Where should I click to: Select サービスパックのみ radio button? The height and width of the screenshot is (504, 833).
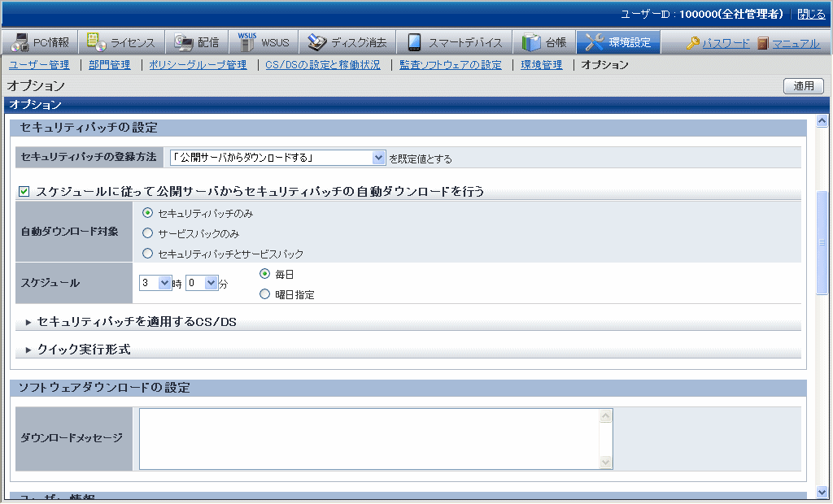tap(148, 233)
